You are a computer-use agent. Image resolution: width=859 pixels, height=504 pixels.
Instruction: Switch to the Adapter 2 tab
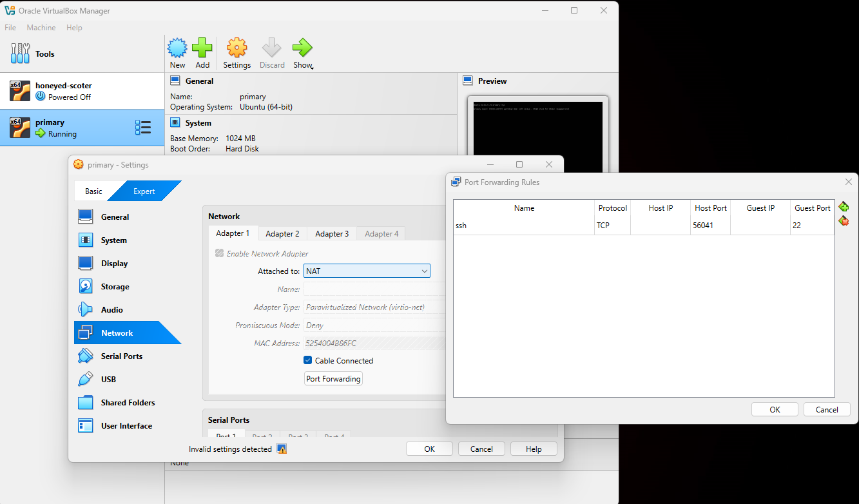[282, 234]
